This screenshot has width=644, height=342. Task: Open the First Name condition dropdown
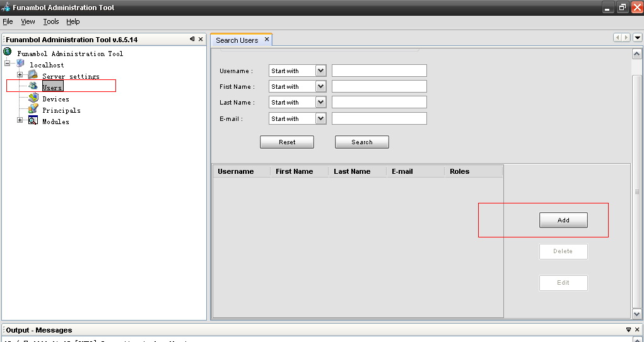321,86
